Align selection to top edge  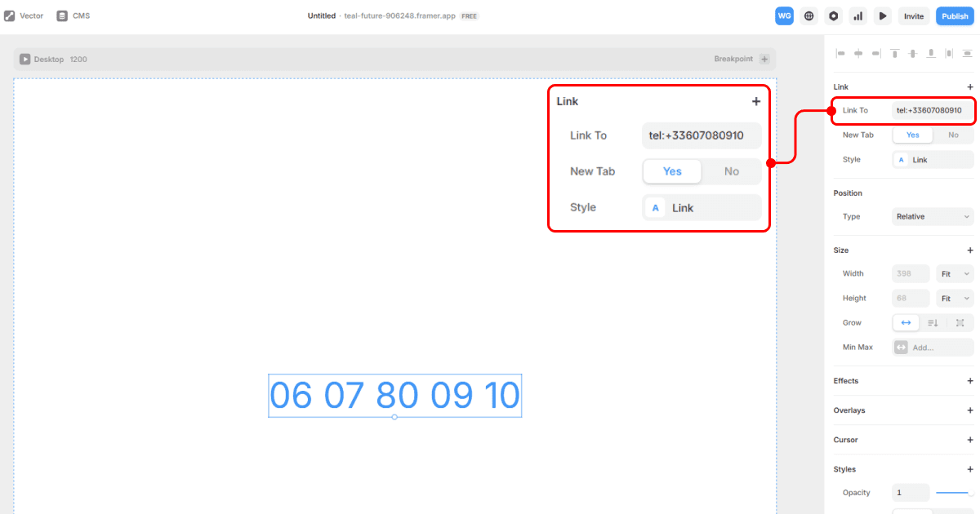[895, 53]
